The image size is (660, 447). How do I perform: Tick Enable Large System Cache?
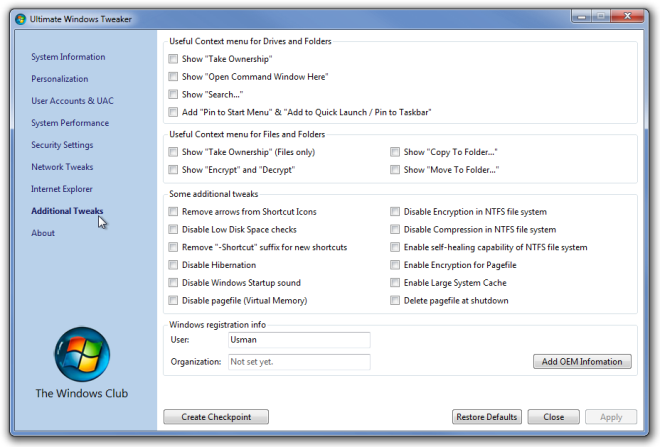(x=395, y=282)
